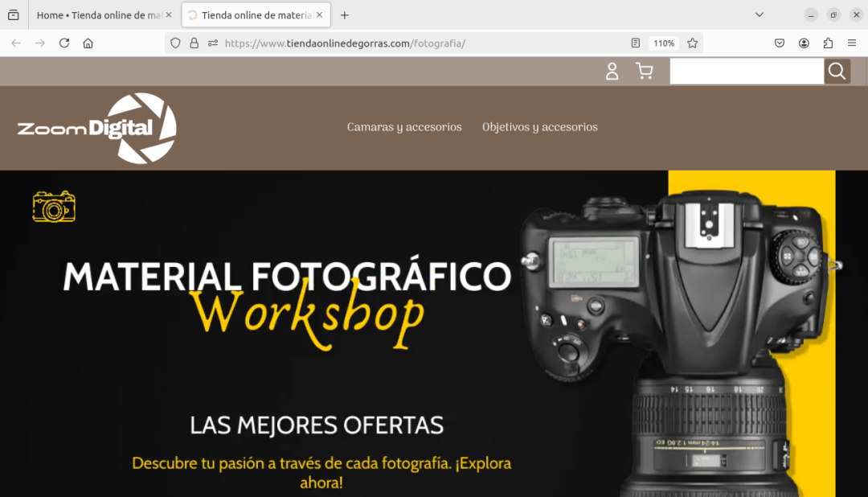Click the 110% zoom indicator

663,43
